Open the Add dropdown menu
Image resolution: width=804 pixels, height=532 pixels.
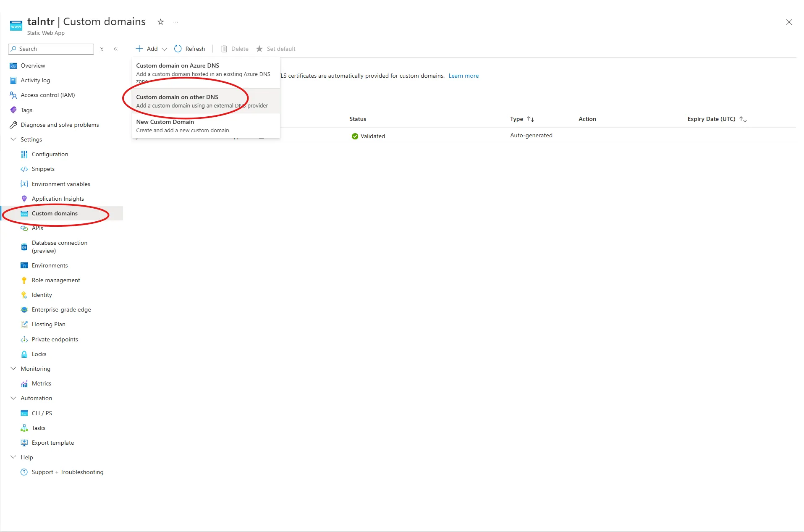(x=151, y=49)
